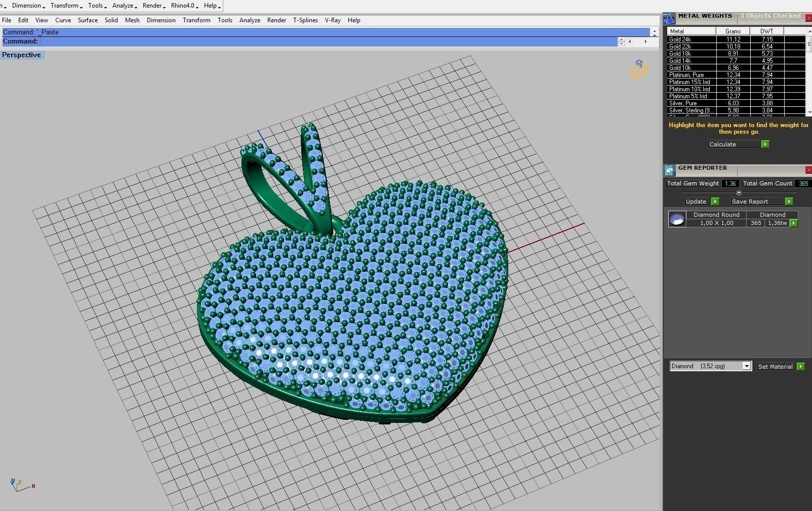The image size is (812, 511).
Task: Select the Platinum 15% Irid row
Action: pos(736,82)
